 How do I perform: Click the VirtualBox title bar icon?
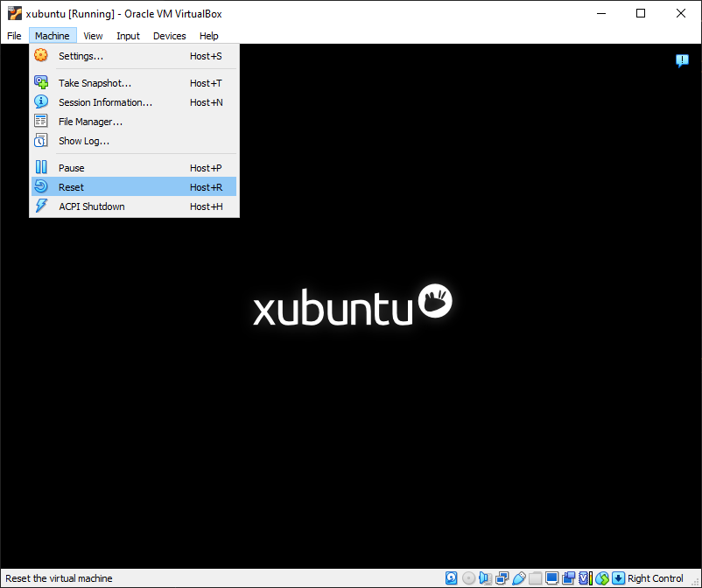point(14,13)
